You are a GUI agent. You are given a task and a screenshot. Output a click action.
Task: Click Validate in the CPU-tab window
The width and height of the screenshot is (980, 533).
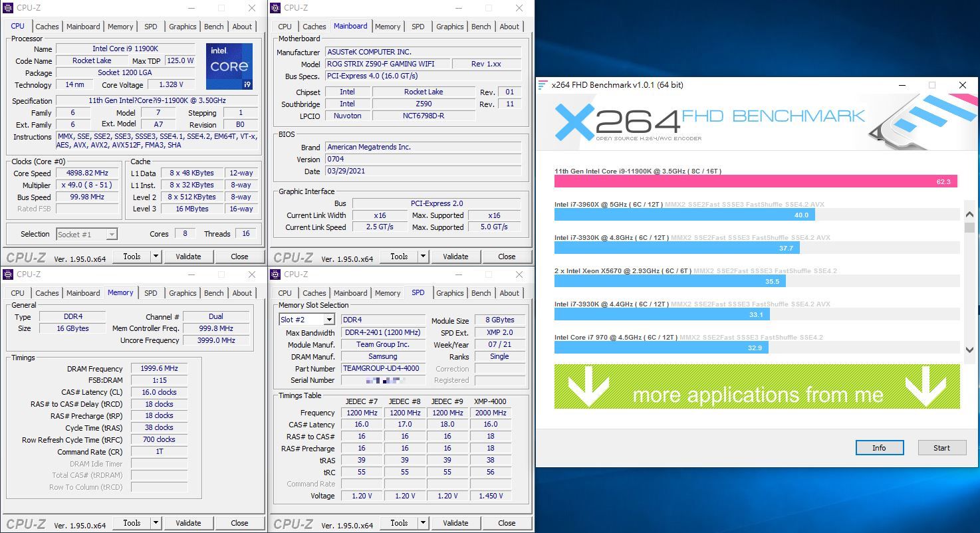(x=188, y=257)
